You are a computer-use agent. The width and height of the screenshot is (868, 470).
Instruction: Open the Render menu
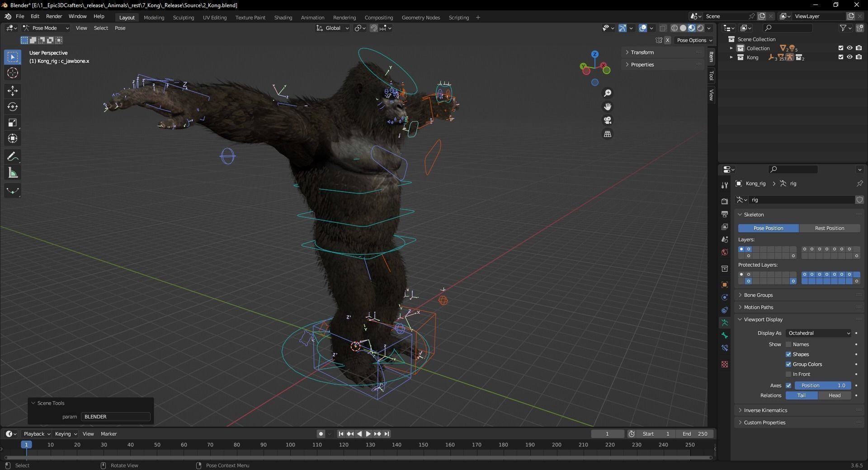[x=54, y=16]
